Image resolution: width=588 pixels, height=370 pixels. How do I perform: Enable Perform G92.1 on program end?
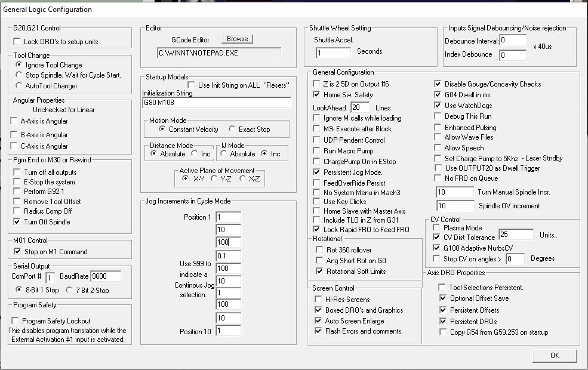[17, 191]
